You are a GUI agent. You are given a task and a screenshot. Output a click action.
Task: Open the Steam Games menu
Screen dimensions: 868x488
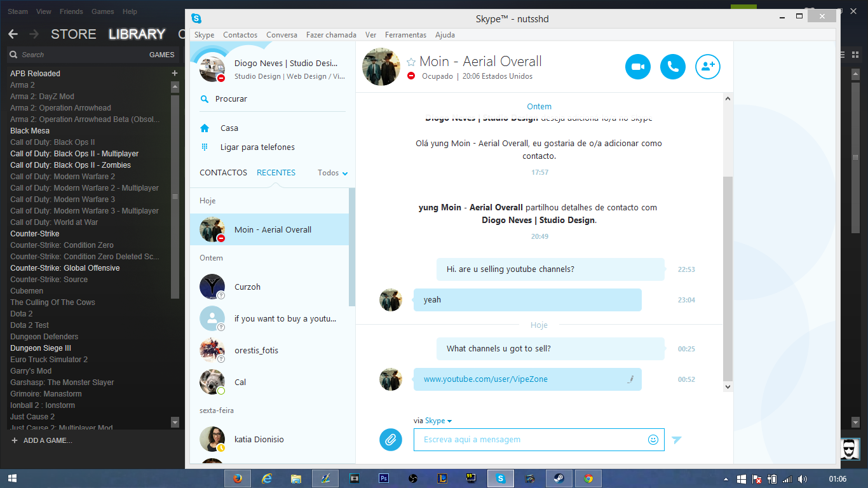103,11
